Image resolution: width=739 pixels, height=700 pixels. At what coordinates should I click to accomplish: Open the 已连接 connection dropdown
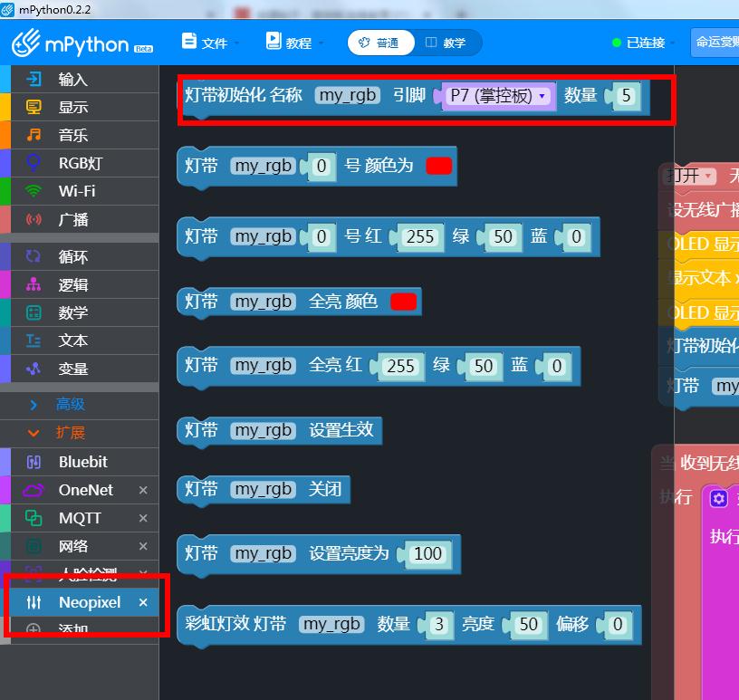tap(645, 43)
